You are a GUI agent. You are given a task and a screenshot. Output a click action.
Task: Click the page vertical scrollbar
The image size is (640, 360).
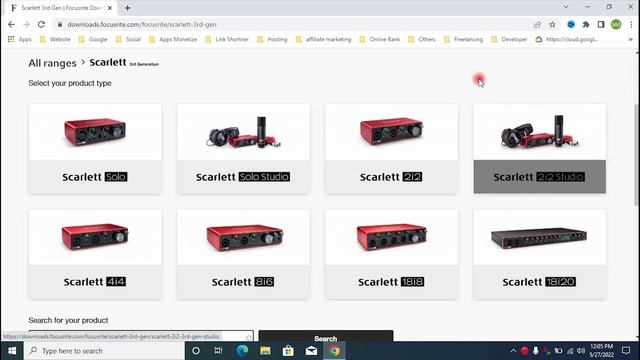(637, 155)
